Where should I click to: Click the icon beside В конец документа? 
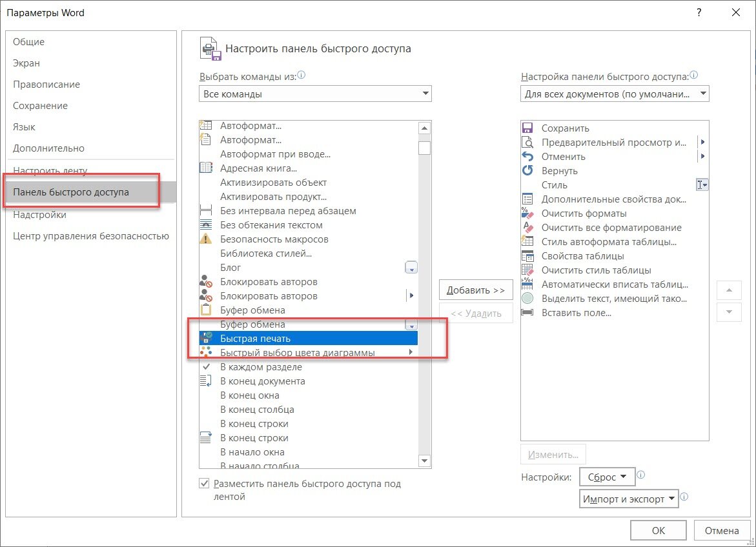tap(206, 381)
